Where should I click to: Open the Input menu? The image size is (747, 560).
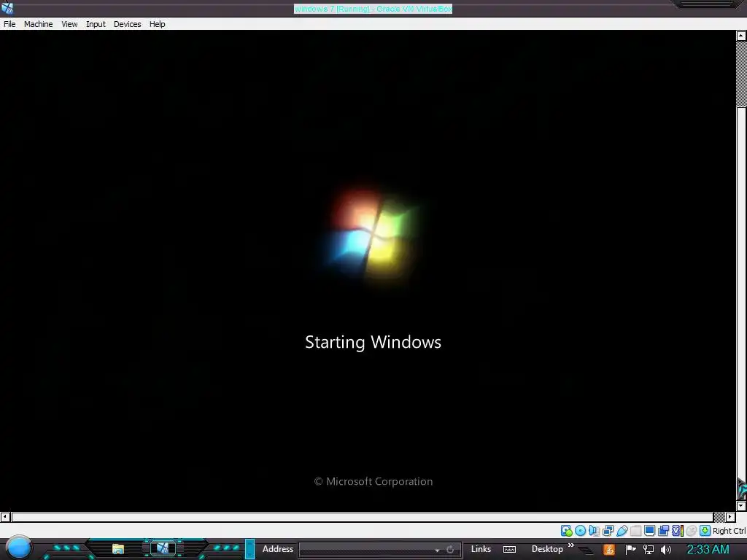96,24
